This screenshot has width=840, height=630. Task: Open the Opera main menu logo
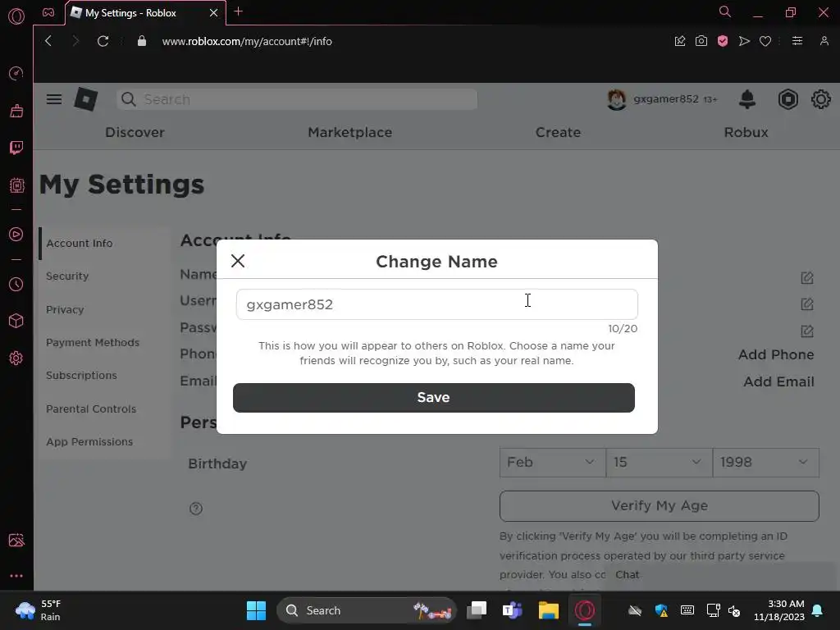(16, 16)
